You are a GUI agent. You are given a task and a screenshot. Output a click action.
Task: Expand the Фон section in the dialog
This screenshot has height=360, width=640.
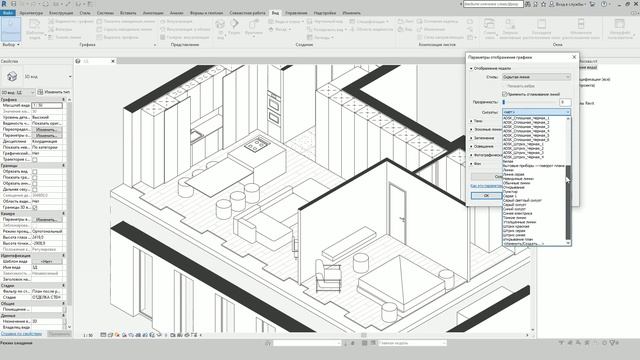click(x=471, y=164)
